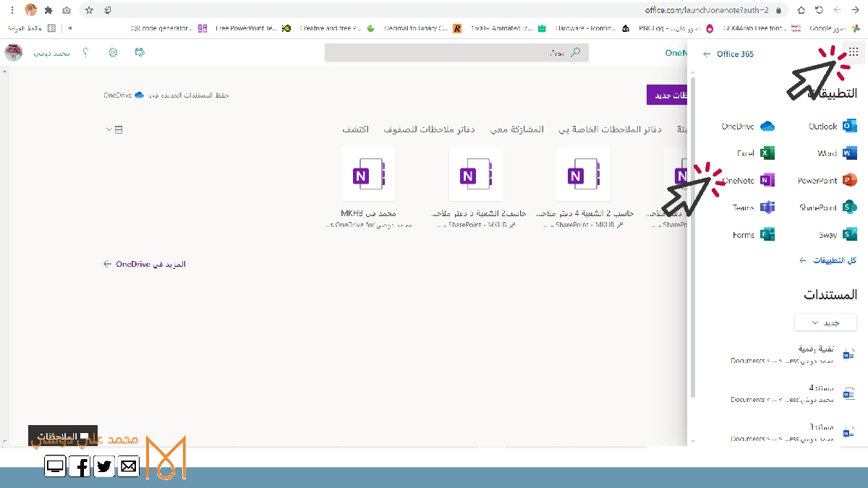
Task: Follow the المزيد في OneDrive link
Action: pos(145,265)
